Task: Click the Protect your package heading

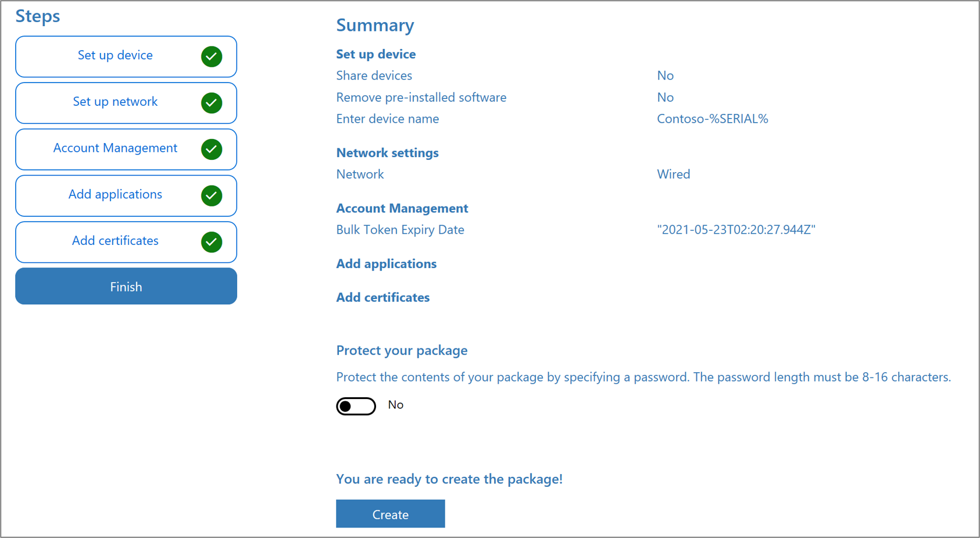Action: (x=402, y=350)
